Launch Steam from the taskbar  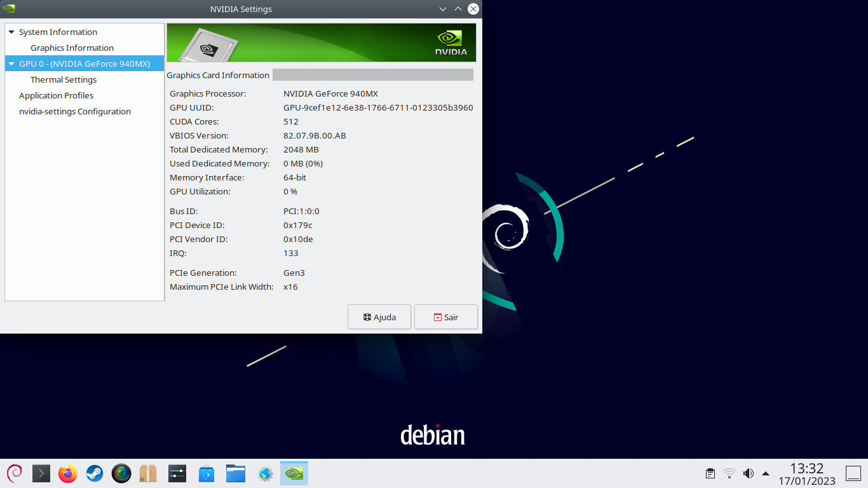95,473
